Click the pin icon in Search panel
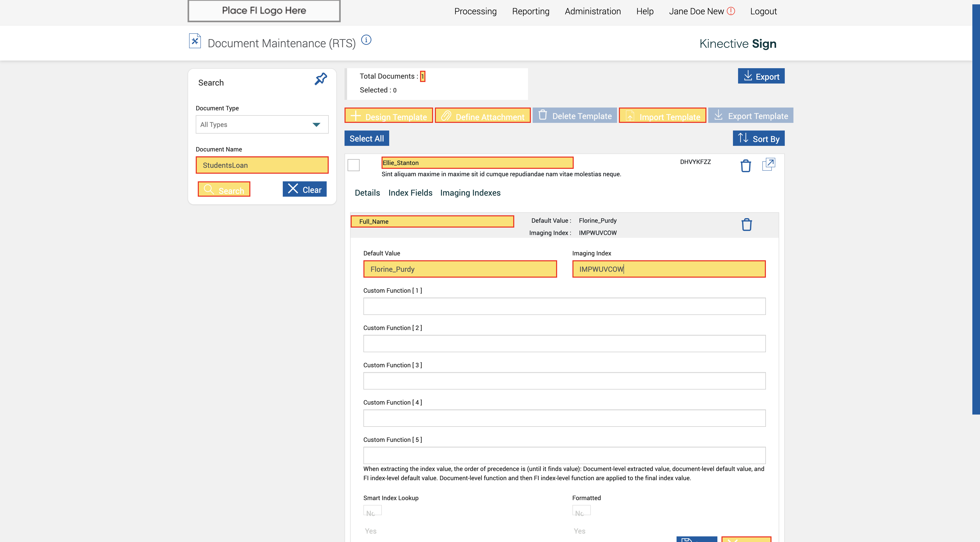Image resolution: width=980 pixels, height=542 pixels. pyautogui.click(x=320, y=79)
